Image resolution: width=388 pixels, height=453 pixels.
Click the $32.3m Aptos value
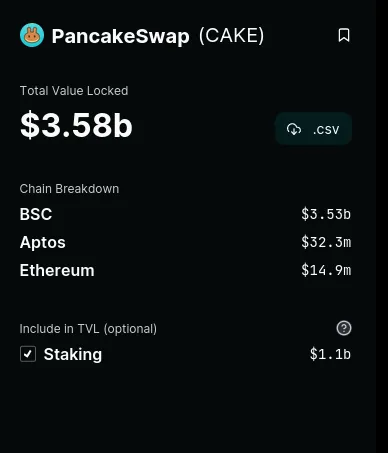point(326,242)
